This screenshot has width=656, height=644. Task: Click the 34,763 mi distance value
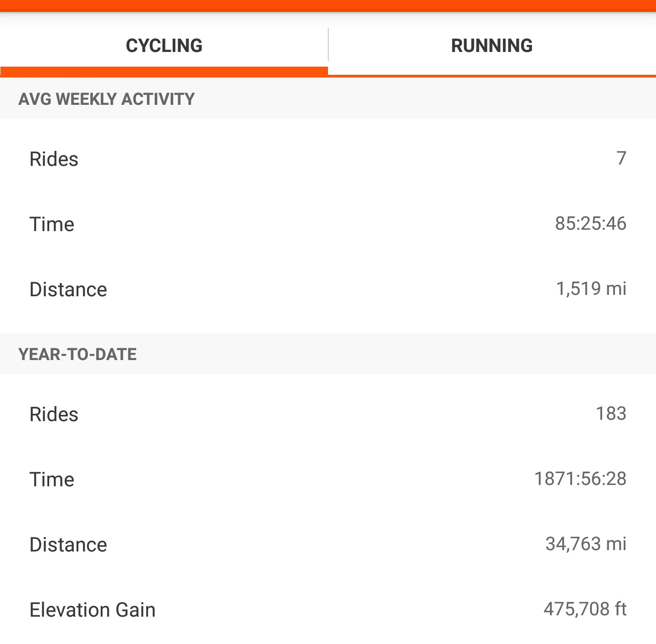[x=586, y=544]
